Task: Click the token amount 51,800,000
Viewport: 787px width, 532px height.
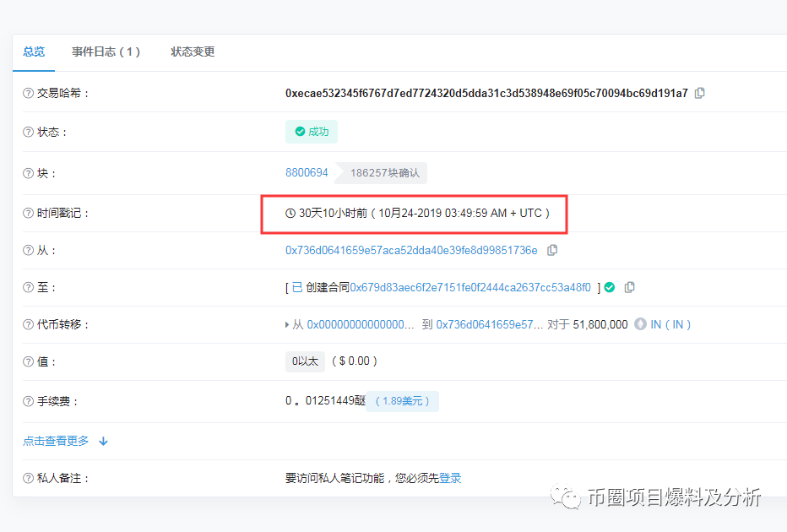Action: [600, 324]
